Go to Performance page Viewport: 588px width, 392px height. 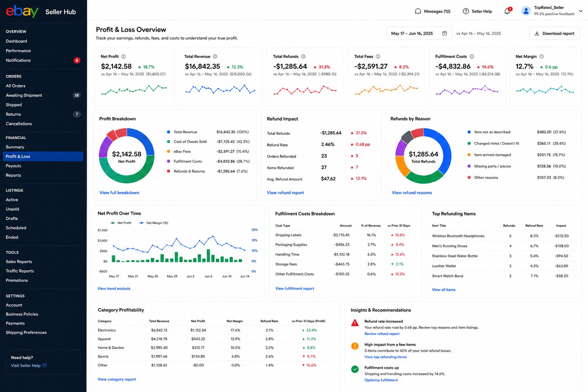(18, 51)
